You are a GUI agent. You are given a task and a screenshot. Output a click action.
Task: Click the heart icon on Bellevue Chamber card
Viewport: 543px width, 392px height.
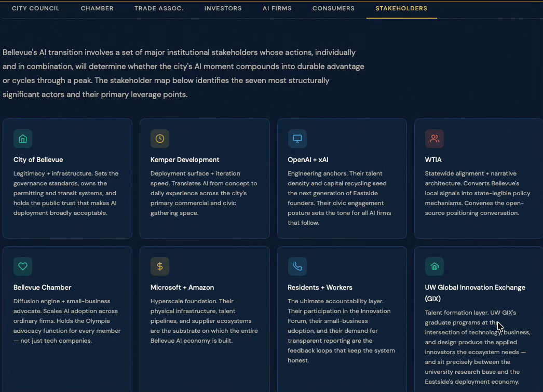23,266
